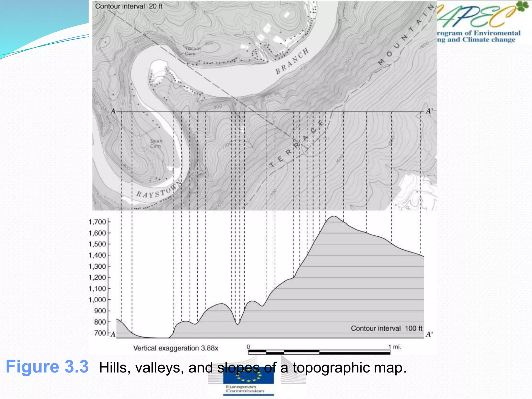Click the 'A' label at profile base

click(113, 334)
